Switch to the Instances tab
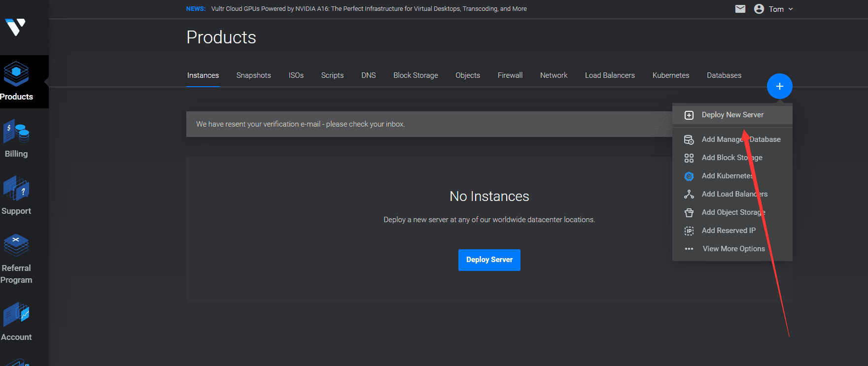Screen dimensions: 868x366 click(203, 75)
